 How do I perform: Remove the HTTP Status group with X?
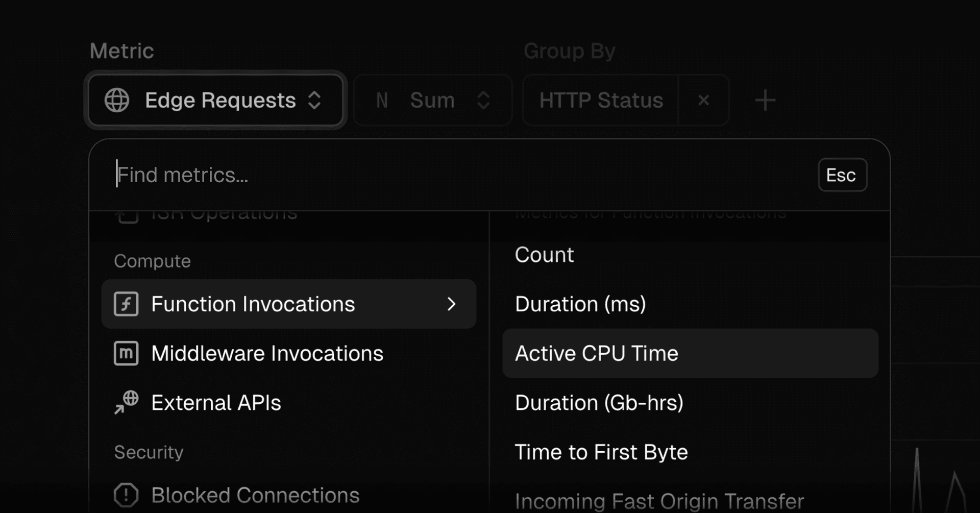pos(703,100)
